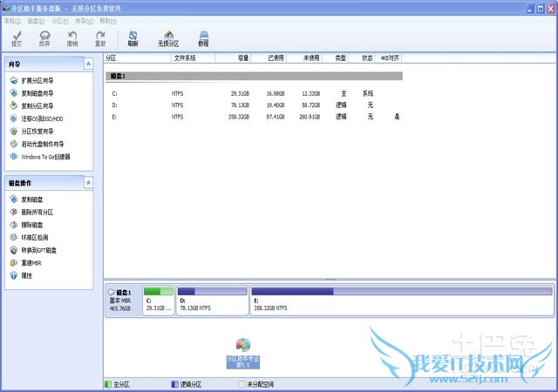The height and width of the screenshot is (392, 558).
Task: Select the E: 358.32GB NTFS block
Action: click(x=402, y=301)
